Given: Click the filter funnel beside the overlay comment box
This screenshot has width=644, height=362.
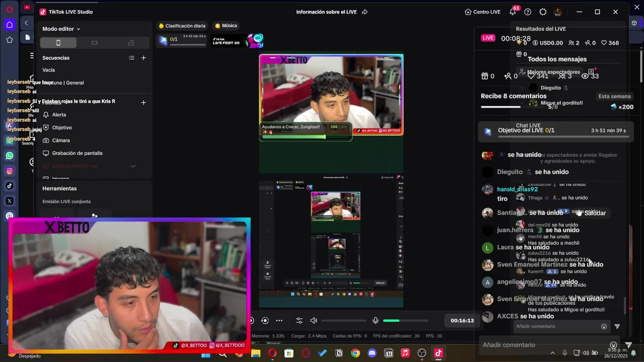Looking at the screenshot, I should tap(617, 326).
